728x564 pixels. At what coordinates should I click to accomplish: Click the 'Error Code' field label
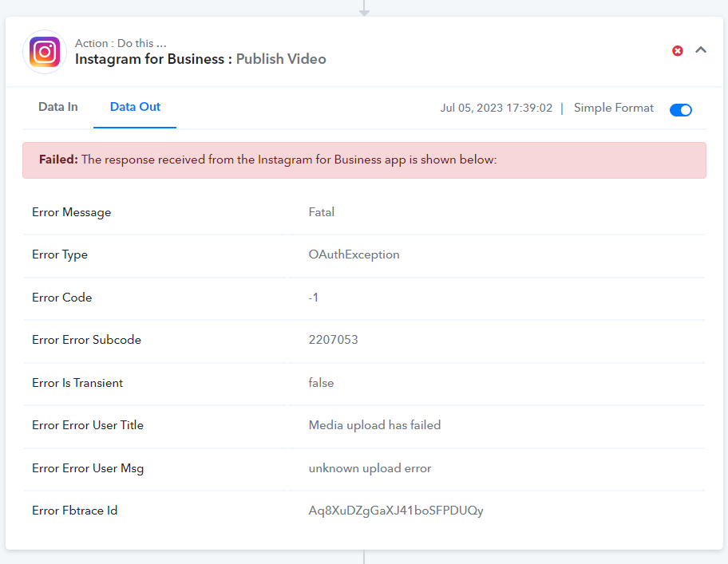pos(61,298)
